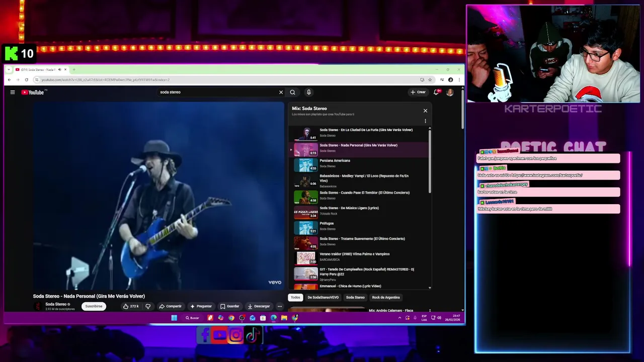Screen dimensions: 644x362
Task: Open YouTube notifications bell
Action: (436, 92)
